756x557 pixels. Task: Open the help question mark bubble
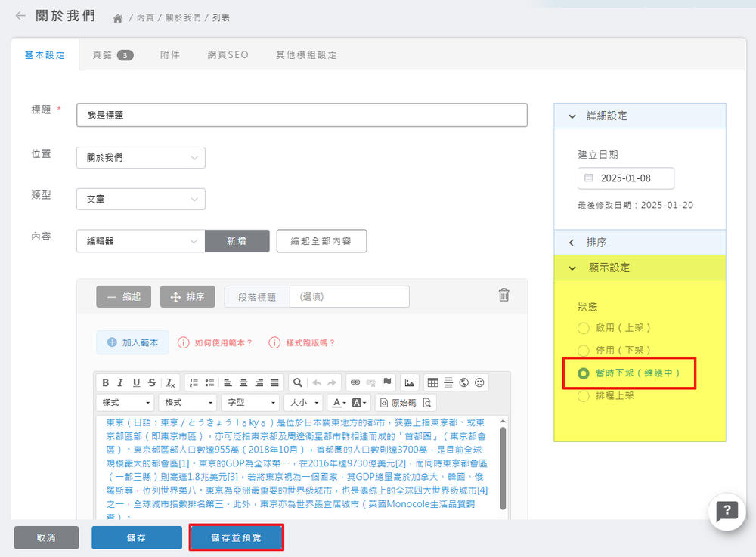click(727, 512)
